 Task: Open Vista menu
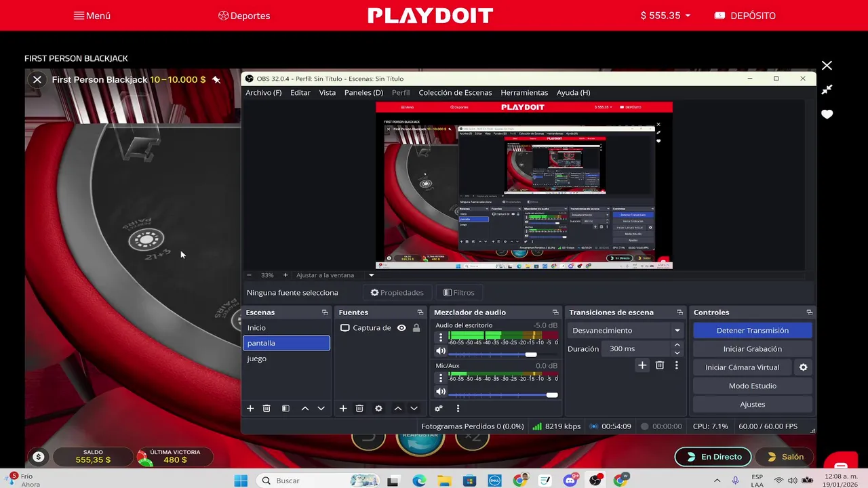(328, 93)
